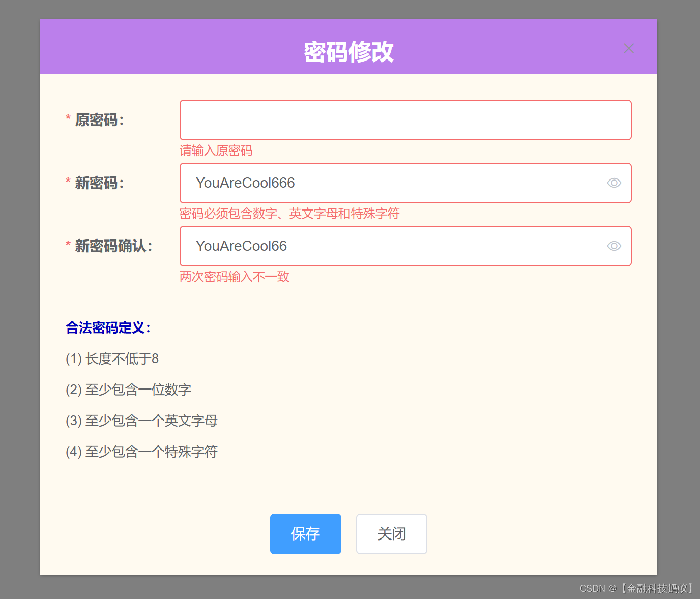Click the 合法密码定义 heading
Screen dimensions: 700x599
tap(108, 327)
